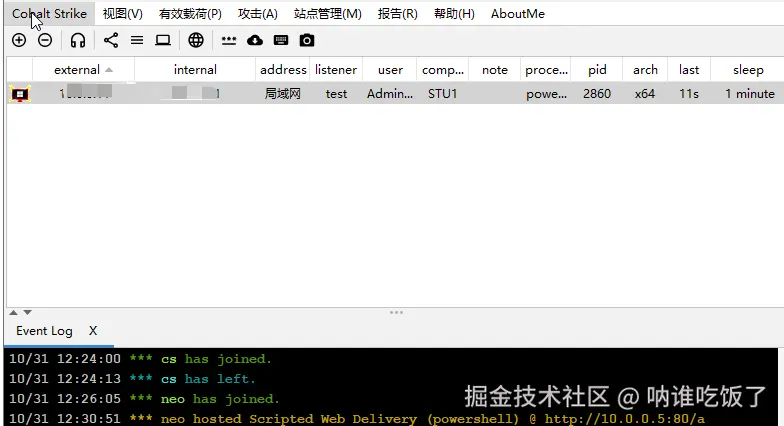This screenshot has height=426, width=784.
Task: Switch to session table list icon
Action: (136, 40)
